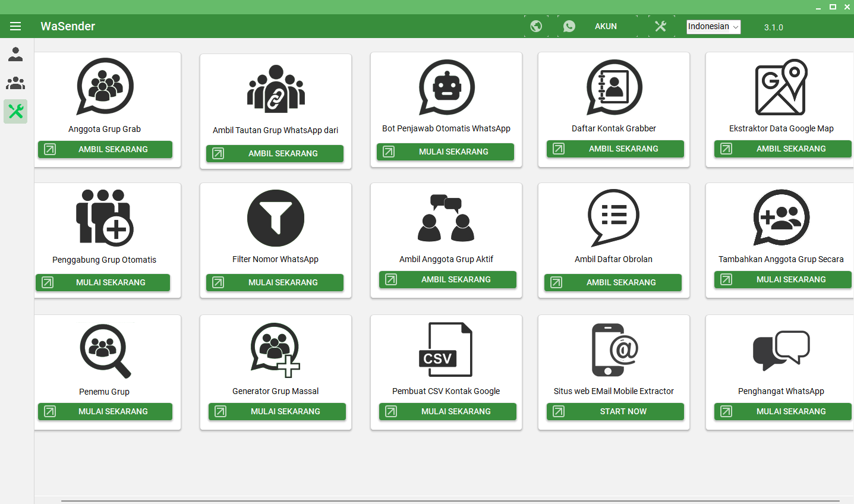This screenshot has height=504, width=854.
Task: Click AMBIL SEKARANG under Ambil Tautan Grup
Action: tap(275, 153)
